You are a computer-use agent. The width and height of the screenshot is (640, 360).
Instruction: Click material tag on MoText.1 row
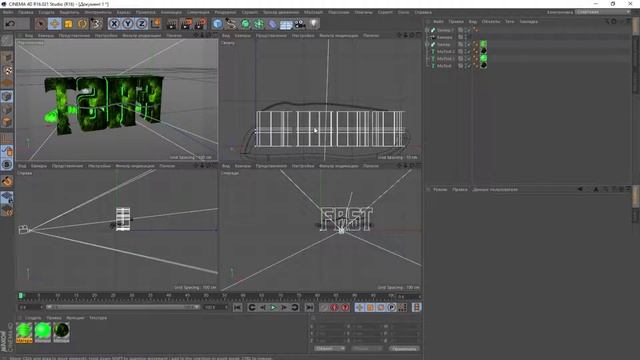click(484, 58)
